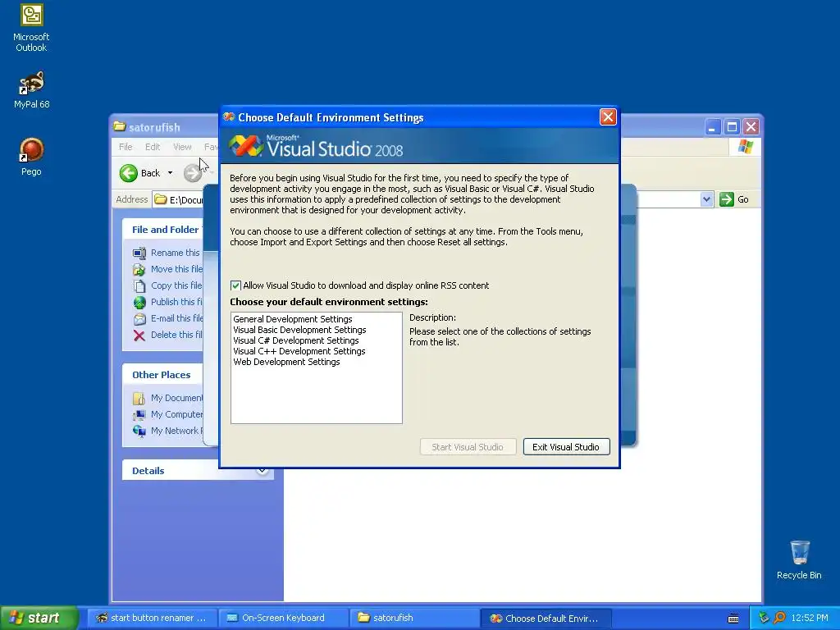
Task: Open the Back button history dropdown arrow
Action: tap(170, 173)
